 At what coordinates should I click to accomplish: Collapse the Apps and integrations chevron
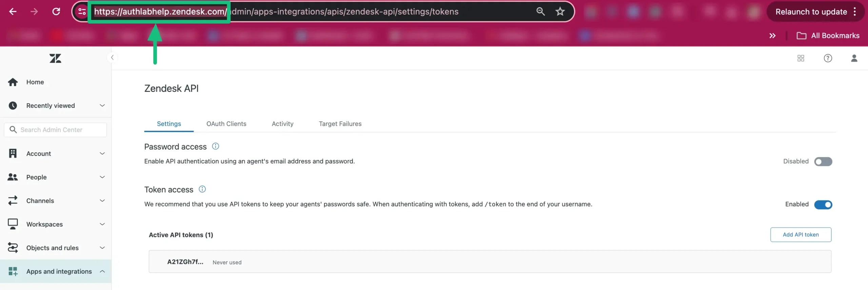[102, 271]
